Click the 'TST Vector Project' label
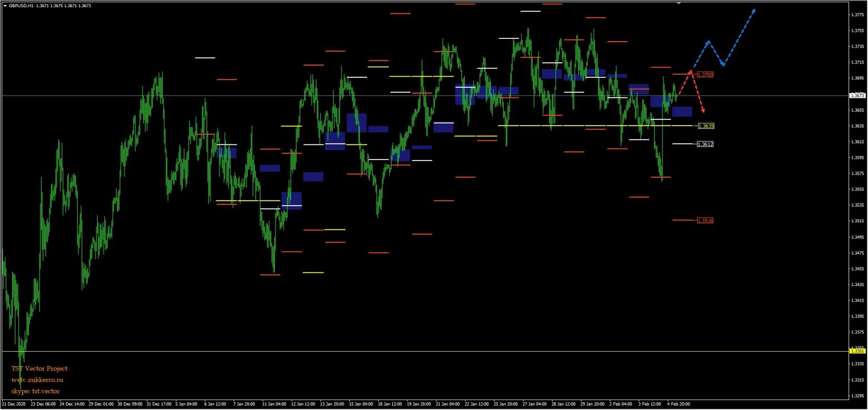The width and height of the screenshot is (868, 410). tap(39, 368)
